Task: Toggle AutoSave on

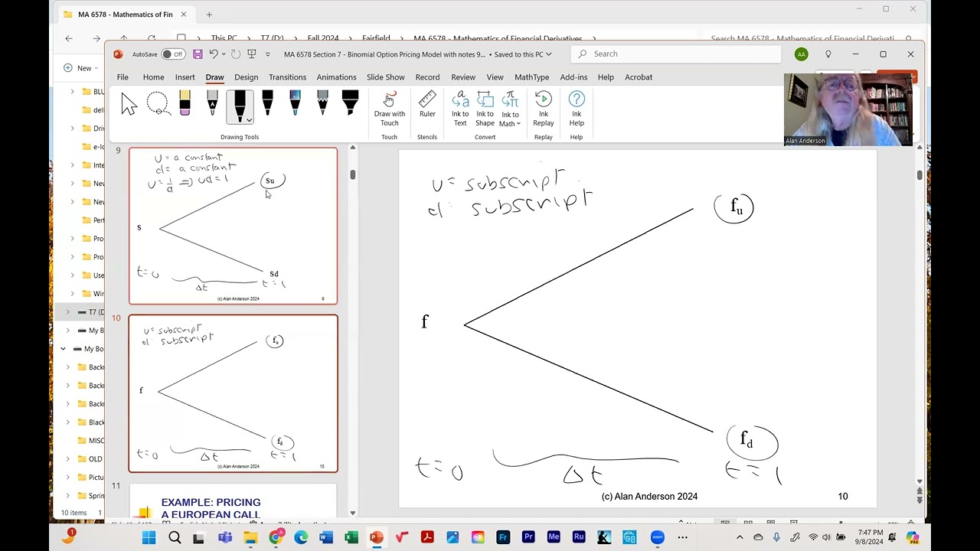Action: point(173,54)
